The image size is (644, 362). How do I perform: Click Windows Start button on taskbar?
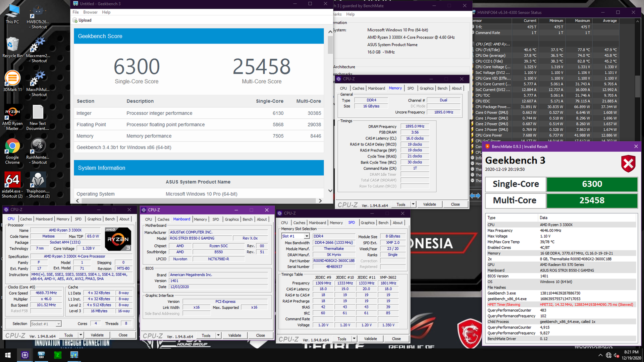[x=8, y=355]
